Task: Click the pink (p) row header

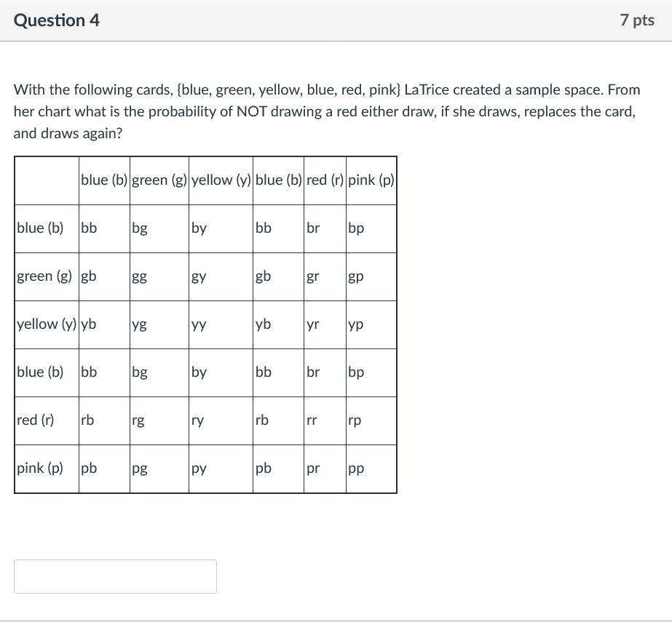Action: (x=47, y=469)
